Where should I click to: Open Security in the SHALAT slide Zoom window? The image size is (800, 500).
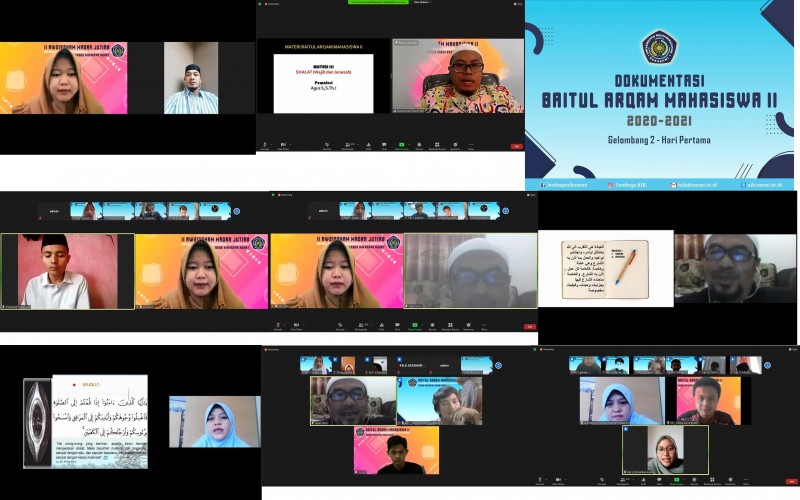point(327,145)
